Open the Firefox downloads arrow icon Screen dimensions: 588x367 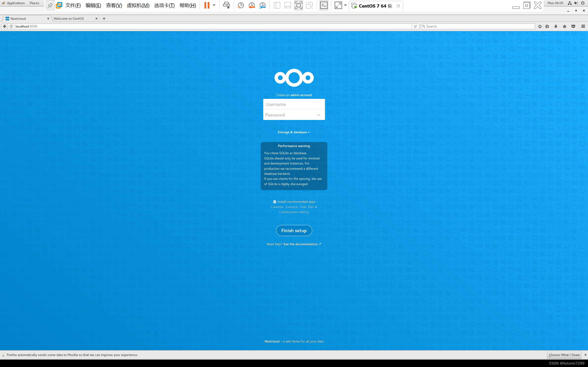coord(556,26)
